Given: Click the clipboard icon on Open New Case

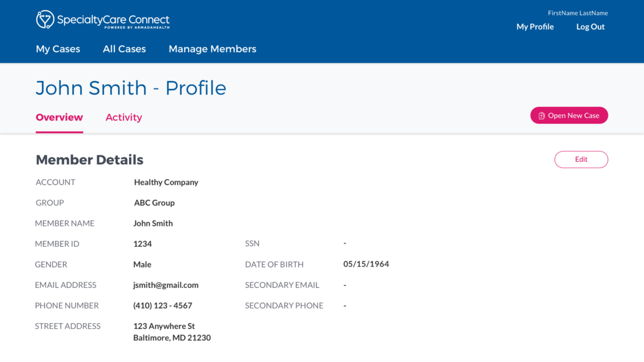Looking at the screenshot, I should tap(542, 116).
